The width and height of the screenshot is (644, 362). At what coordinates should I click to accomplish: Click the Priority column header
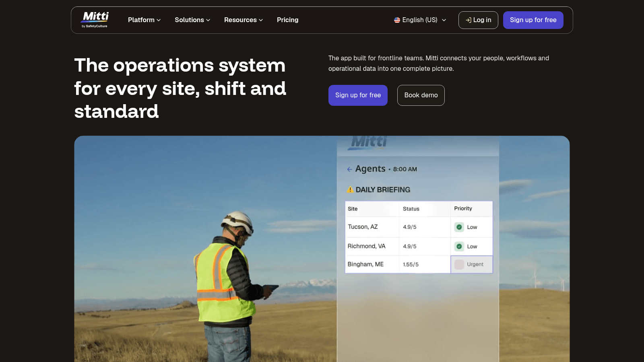pyautogui.click(x=463, y=208)
